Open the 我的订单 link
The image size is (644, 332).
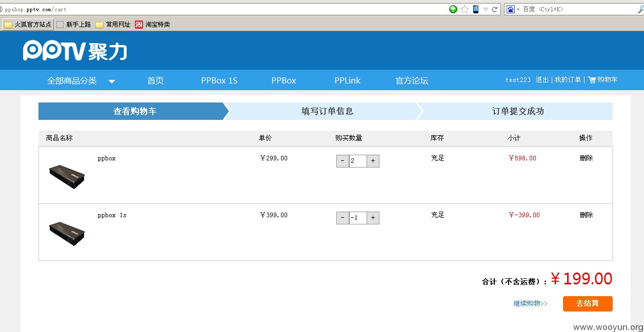568,79
